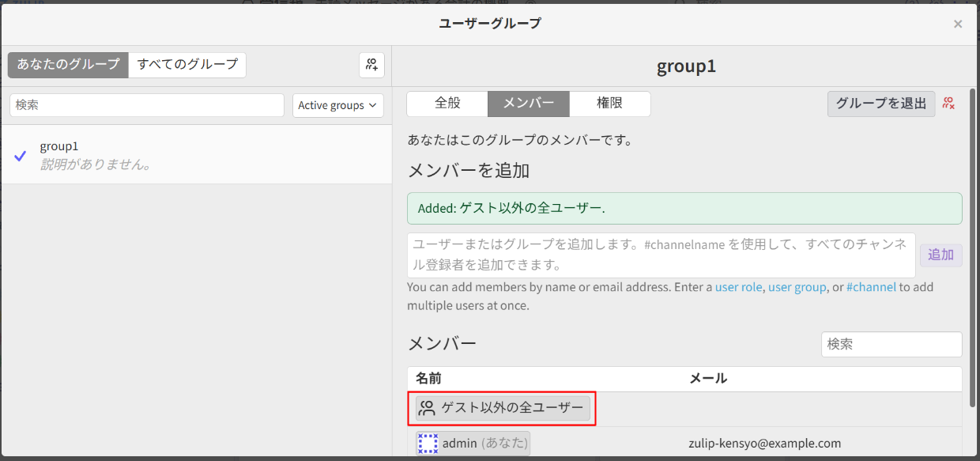
Task: Switch to すべてのグループ view
Action: pyautogui.click(x=187, y=65)
